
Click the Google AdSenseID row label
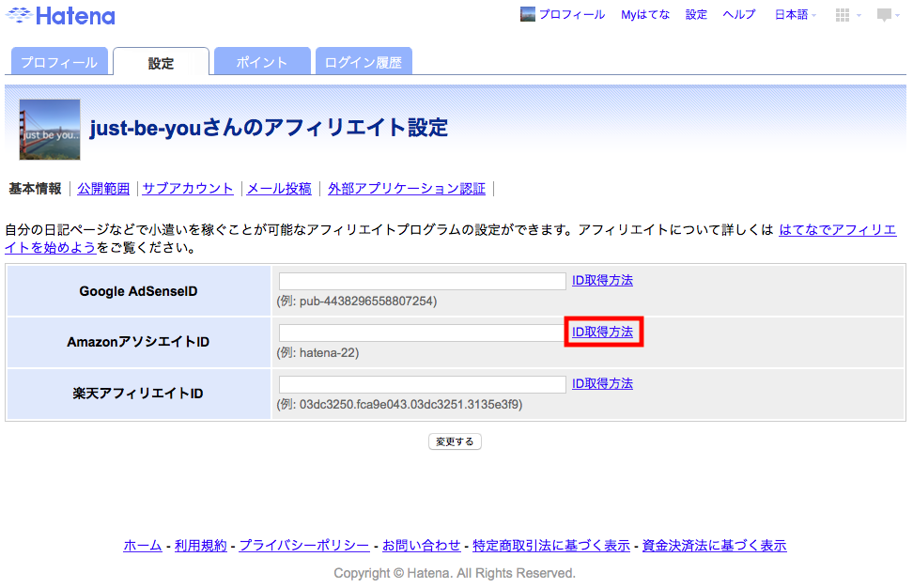click(139, 291)
